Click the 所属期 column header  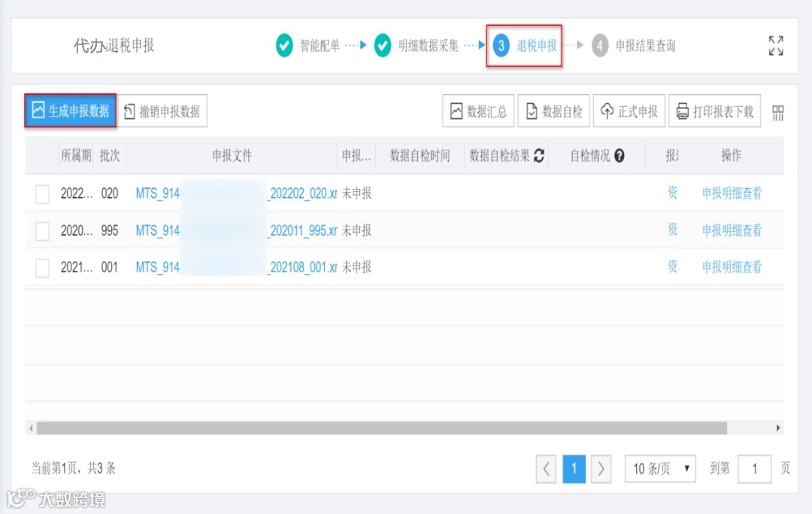pyautogui.click(x=76, y=156)
